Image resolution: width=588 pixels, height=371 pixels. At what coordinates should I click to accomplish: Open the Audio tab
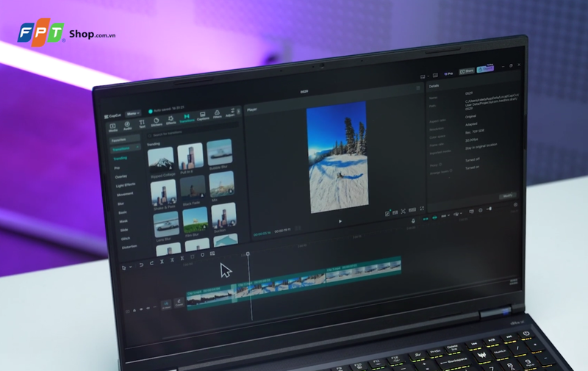tap(127, 126)
